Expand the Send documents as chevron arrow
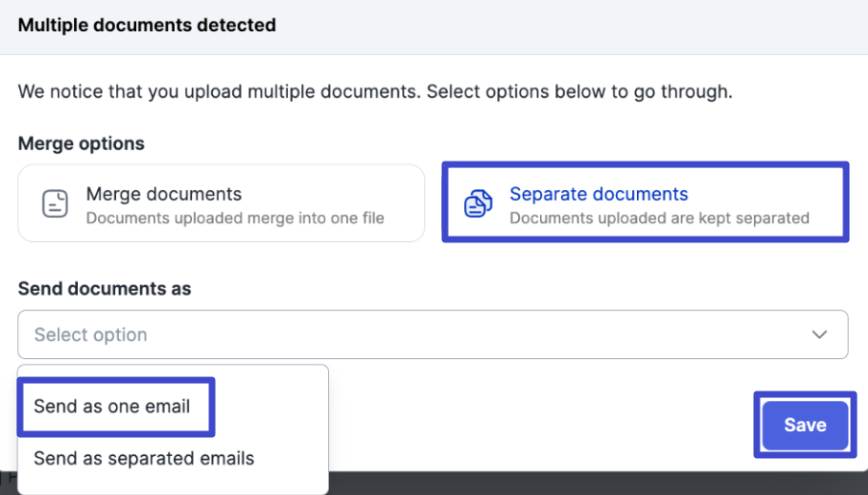The width and height of the screenshot is (868, 495). (820, 334)
